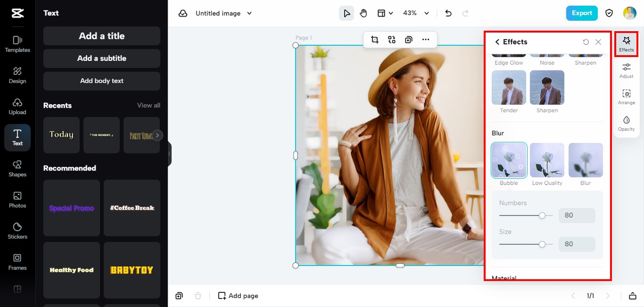
Task: Apply the Tender effect
Action: [x=509, y=88]
